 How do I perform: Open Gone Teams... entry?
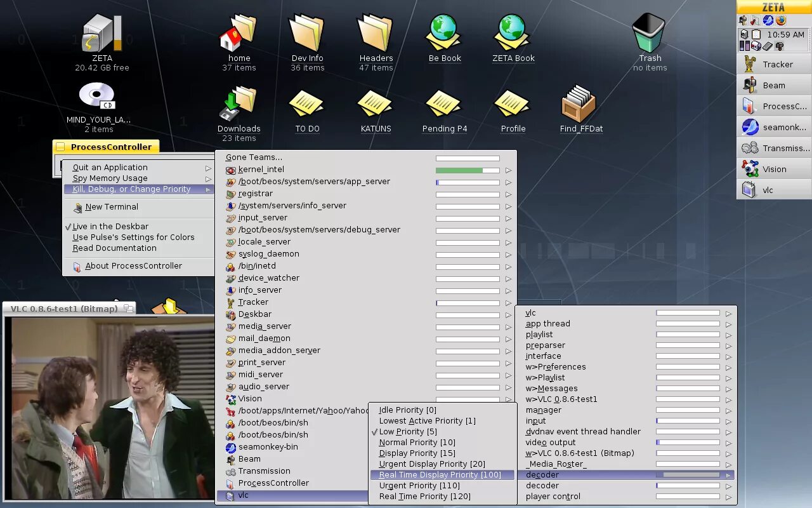click(365, 157)
